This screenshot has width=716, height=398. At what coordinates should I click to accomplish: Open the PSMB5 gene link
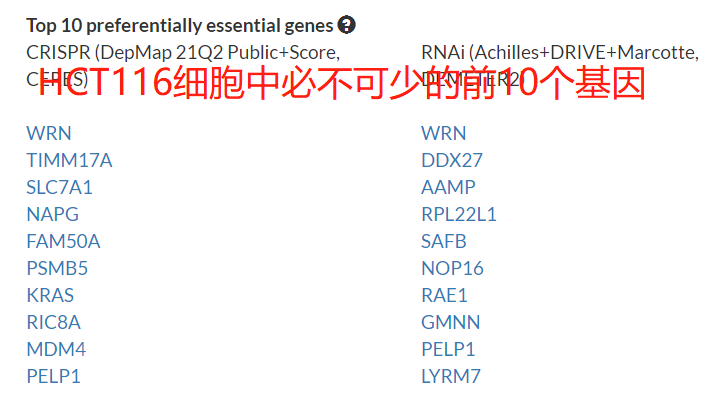pyautogui.click(x=57, y=268)
